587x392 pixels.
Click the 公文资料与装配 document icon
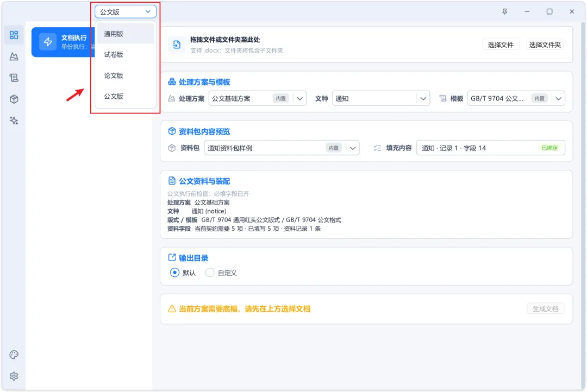click(x=172, y=181)
